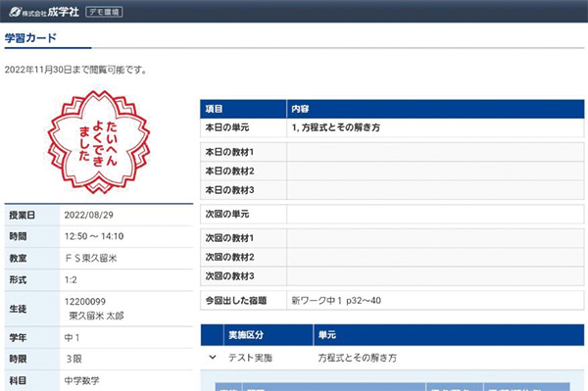This screenshot has width=588, height=391.
Task: Click the 本日の教材3 row label
Action: [229, 190]
